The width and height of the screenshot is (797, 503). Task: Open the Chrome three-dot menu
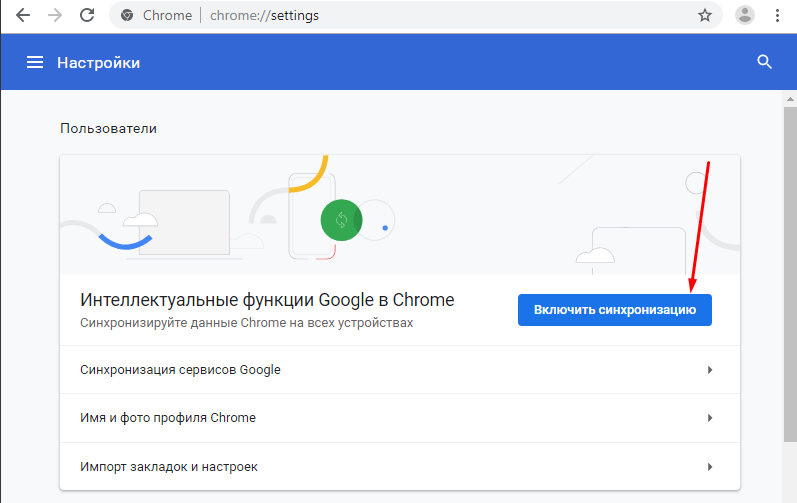[x=777, y=15]
